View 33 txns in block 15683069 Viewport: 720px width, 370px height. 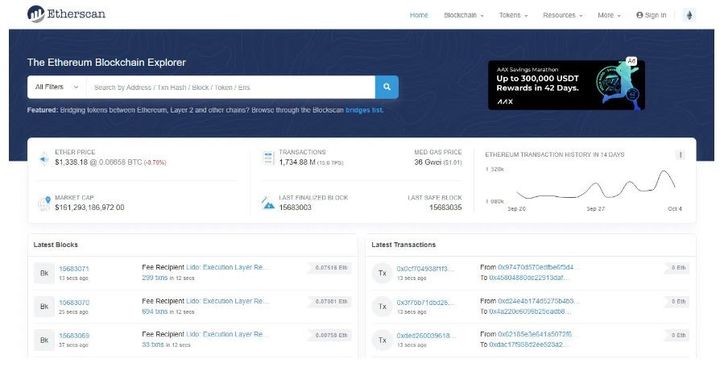coord(153,344)
